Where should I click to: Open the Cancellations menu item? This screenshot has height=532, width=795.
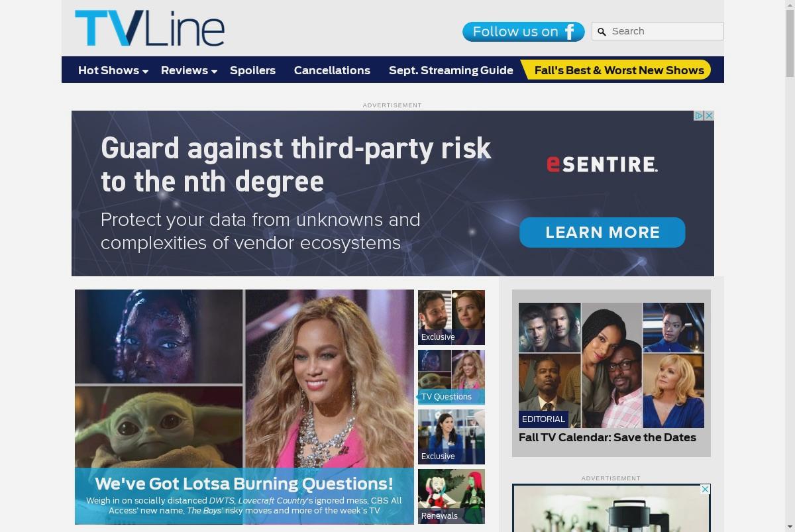[332, 70]
